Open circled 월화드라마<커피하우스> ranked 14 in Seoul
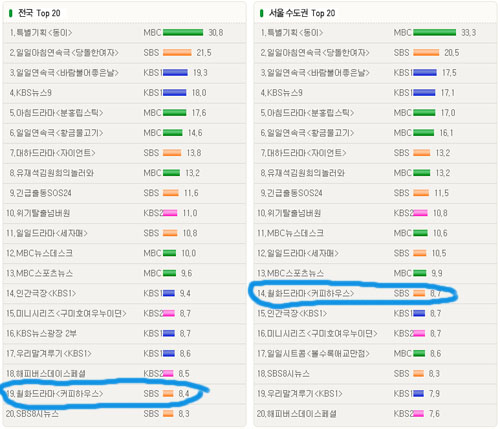Screen dimensions: 500x429 (306, 293)
